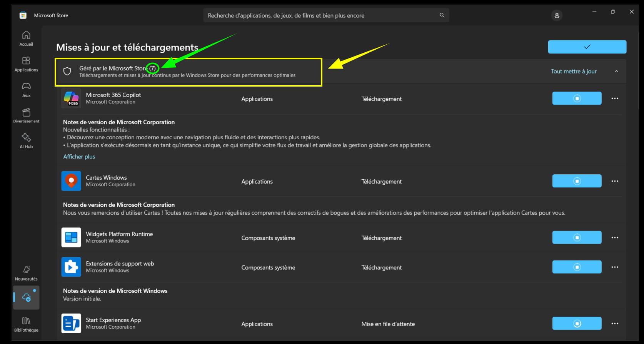
Task: Stop the Cartes Windows download
Action: 577,181
